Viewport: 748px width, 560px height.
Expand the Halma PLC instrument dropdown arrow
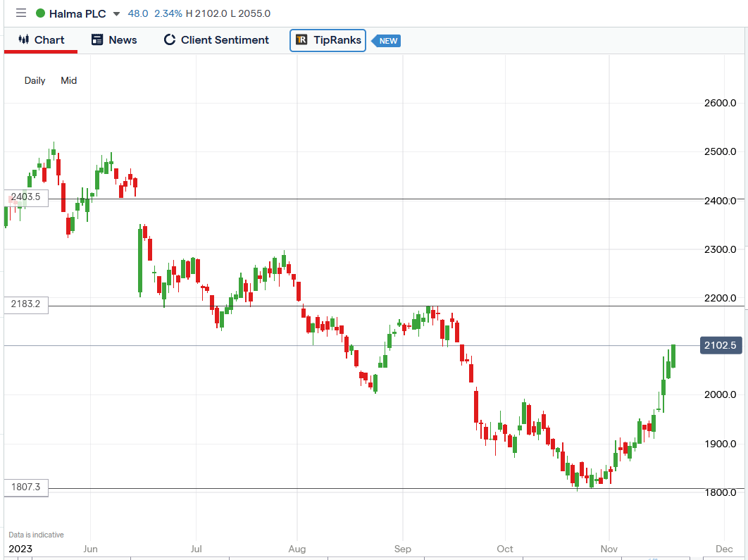(116, 14)
